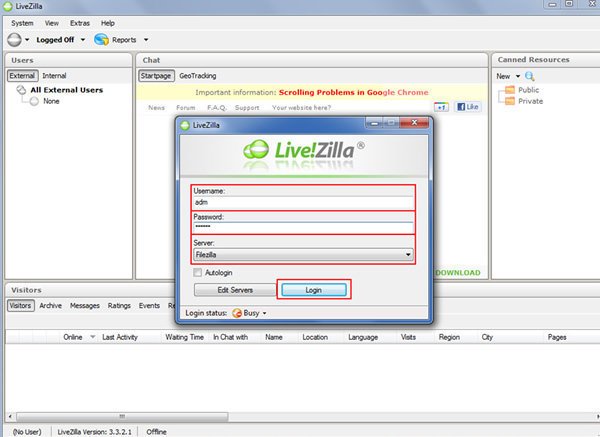Click the LiveZilla icon in login dialog title
600x437 pixels.
tap(185, 125)
